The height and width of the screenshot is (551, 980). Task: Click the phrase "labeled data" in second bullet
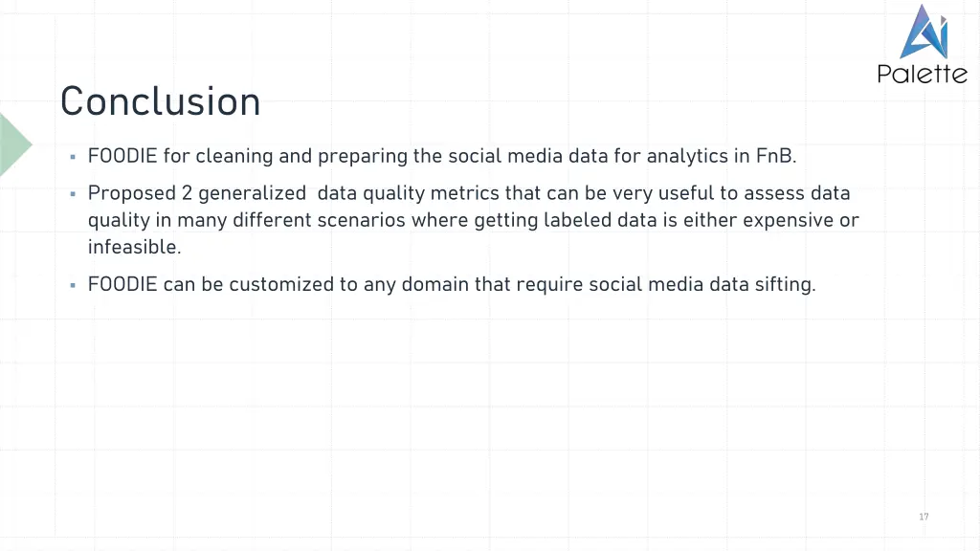[600, 220]
